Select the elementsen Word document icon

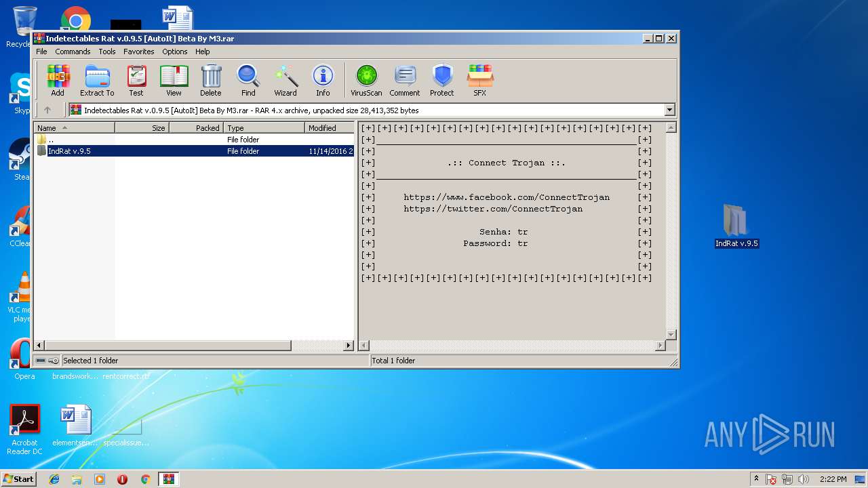(75, 426)
